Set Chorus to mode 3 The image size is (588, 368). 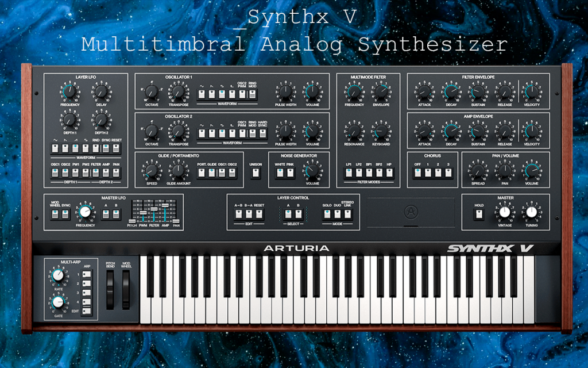click(448, 172)
